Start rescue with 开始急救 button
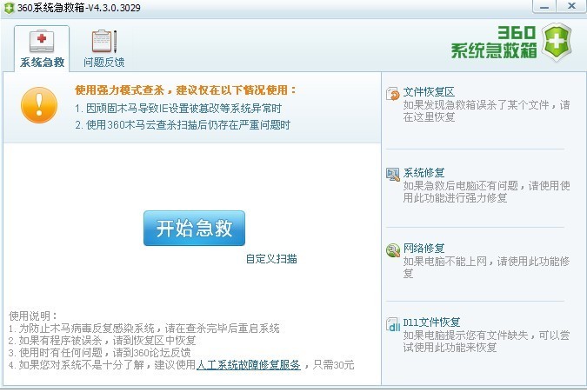The height and width of the screenshot is (392, 587). point(194,229)
